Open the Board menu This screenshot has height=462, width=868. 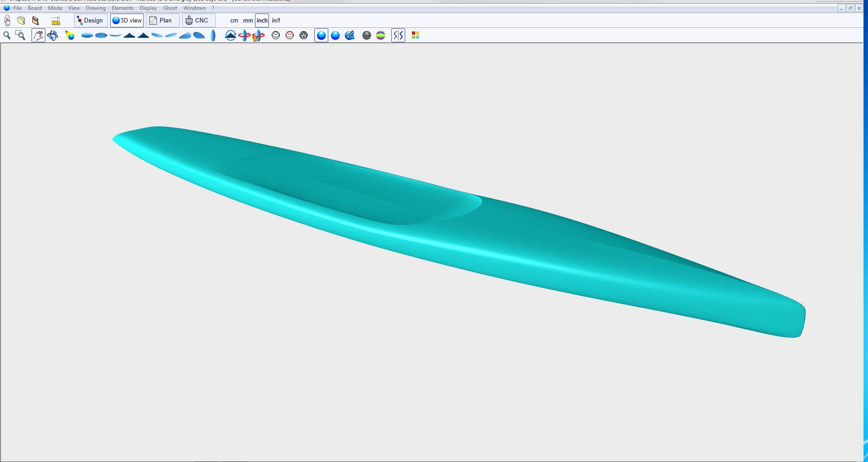[x=35, y=8]
